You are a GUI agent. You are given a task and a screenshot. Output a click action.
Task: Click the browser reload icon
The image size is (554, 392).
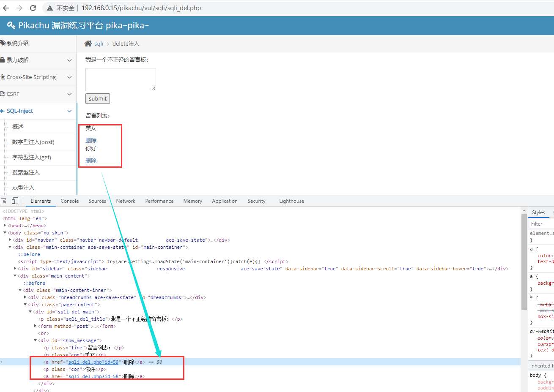coord(33,8)
